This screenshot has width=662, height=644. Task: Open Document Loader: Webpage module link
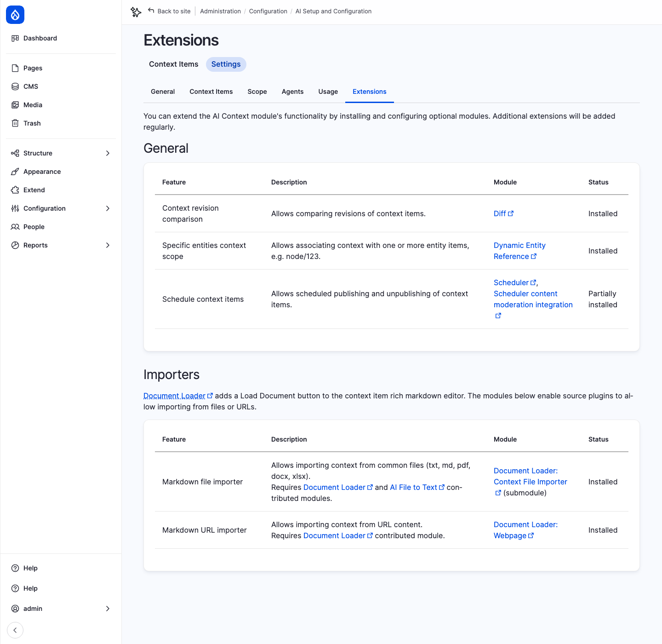tap(525, 530)
